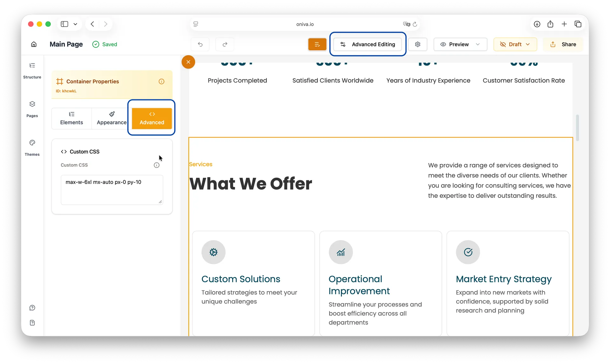Screen dimensions: 610x364
Task: Open the Structure panel in the sidebar
Action: click(x=32, y=69)
